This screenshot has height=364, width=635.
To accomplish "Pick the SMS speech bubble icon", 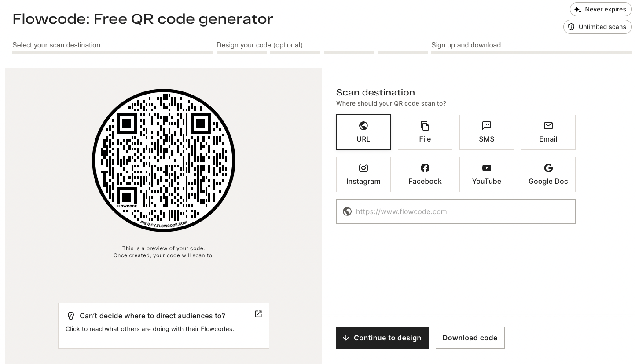I will [487, 126].
